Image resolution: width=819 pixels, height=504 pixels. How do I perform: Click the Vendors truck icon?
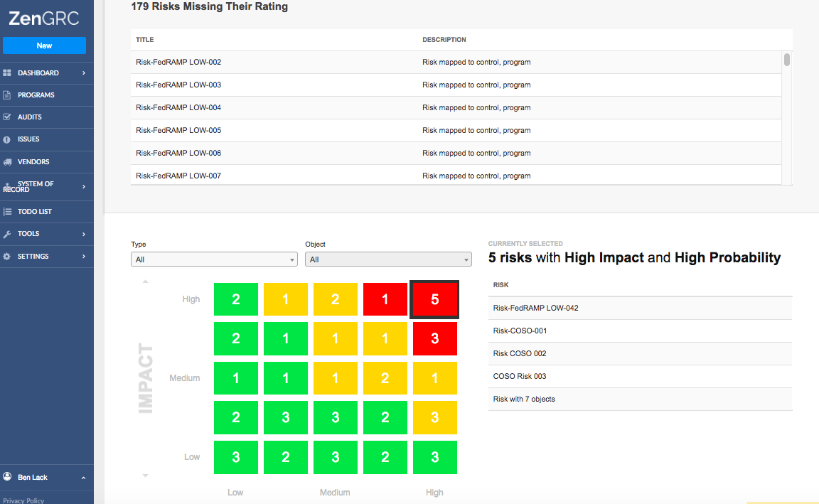point(7,162)
